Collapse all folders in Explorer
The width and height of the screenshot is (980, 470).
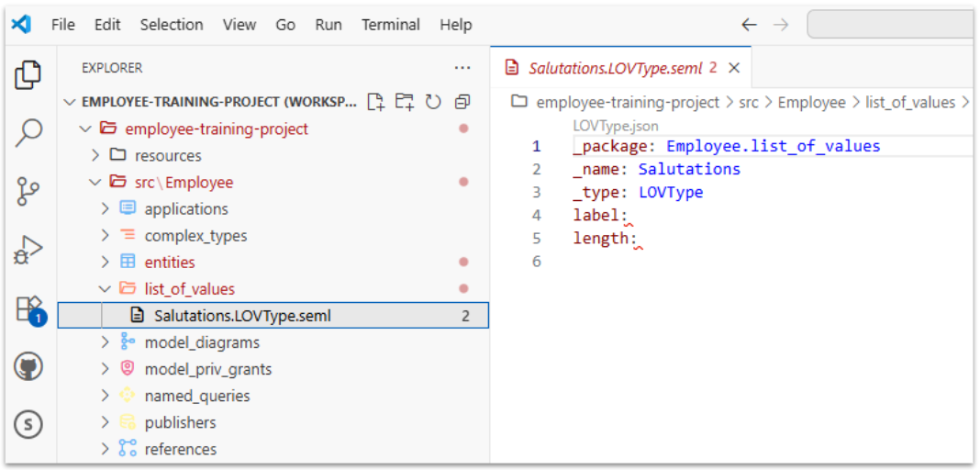(462, 102)
